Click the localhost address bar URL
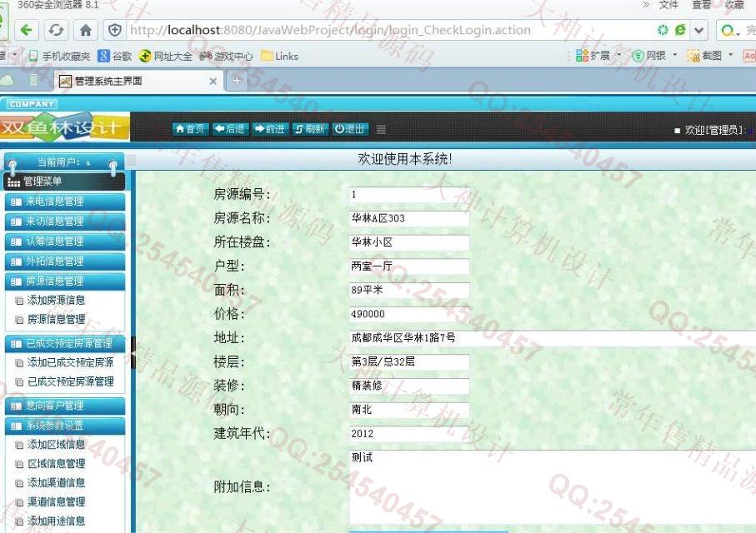This screenshot has height=533, width=756. point(330,30)
